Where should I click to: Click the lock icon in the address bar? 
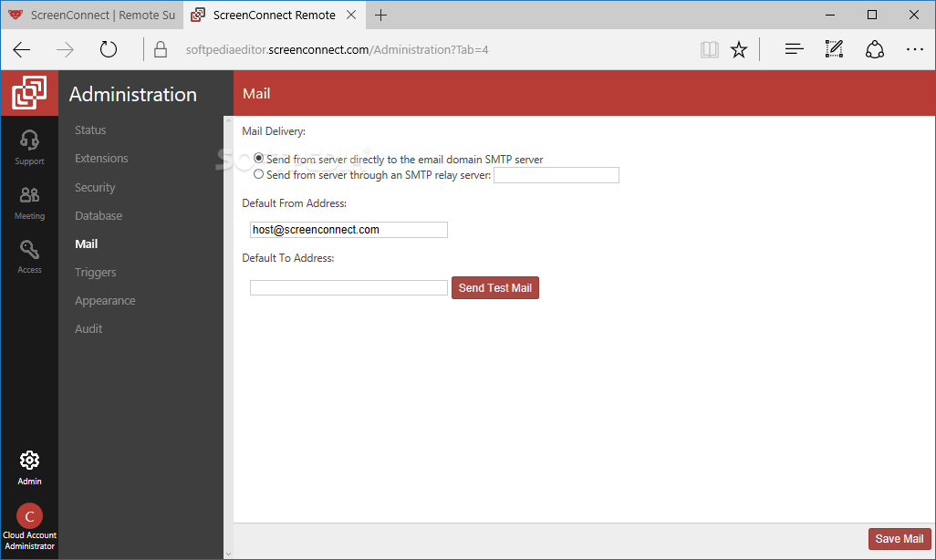pyautogui.click(x=161, y=49)
